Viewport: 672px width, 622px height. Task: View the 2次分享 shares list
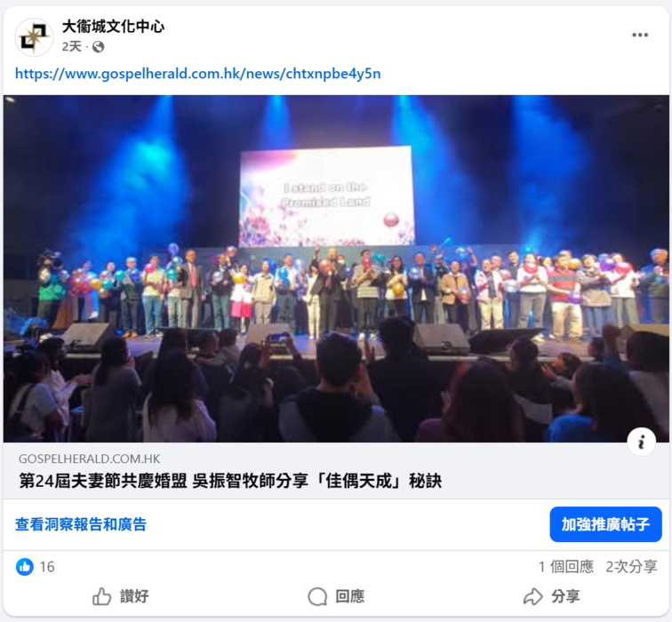(x=631, y=567)
